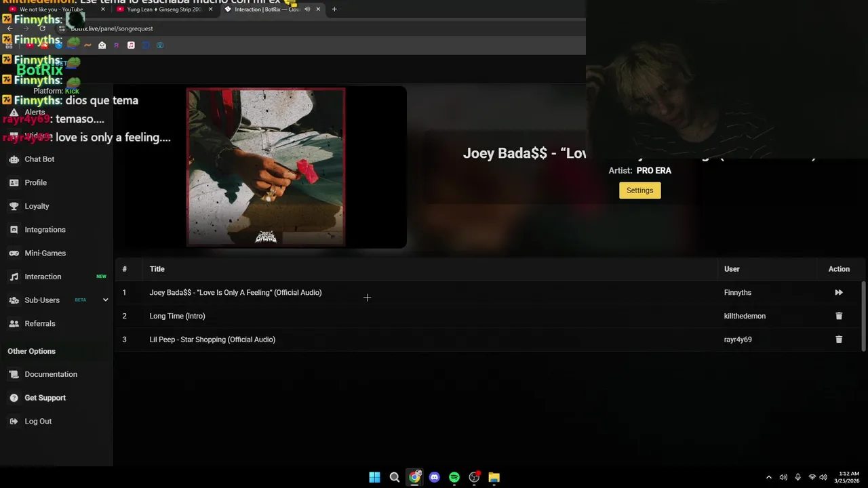Click user rayr4y69 in the table
The width and height of the screenshot is (868, 488).
point(738,340)
